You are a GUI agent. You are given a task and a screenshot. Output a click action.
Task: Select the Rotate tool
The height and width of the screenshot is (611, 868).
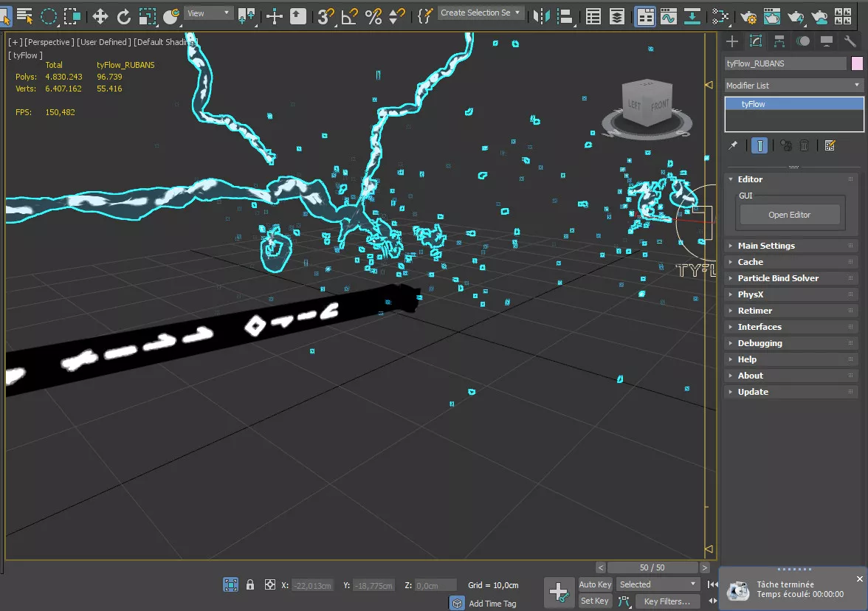(124, 15)
